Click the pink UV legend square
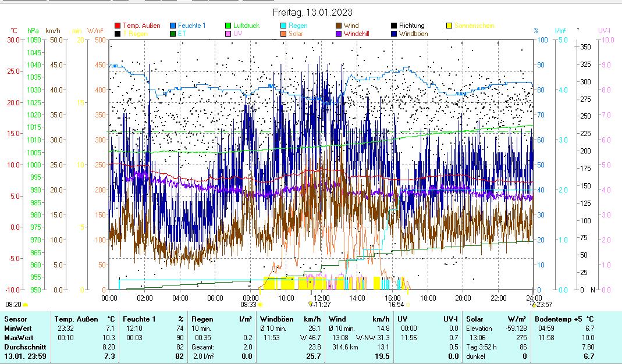Image resolution: width=622 pixels, height=364 pixels. click(228, 34)
